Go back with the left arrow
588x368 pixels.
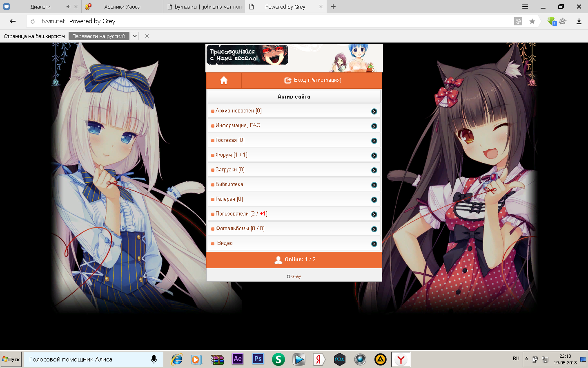(13, 21)
